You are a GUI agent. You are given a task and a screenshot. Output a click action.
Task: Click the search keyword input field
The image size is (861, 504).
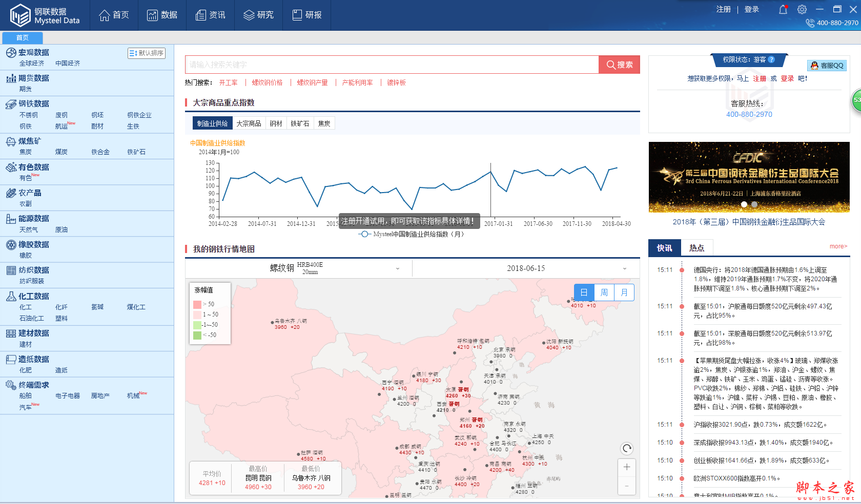(392, 65)
